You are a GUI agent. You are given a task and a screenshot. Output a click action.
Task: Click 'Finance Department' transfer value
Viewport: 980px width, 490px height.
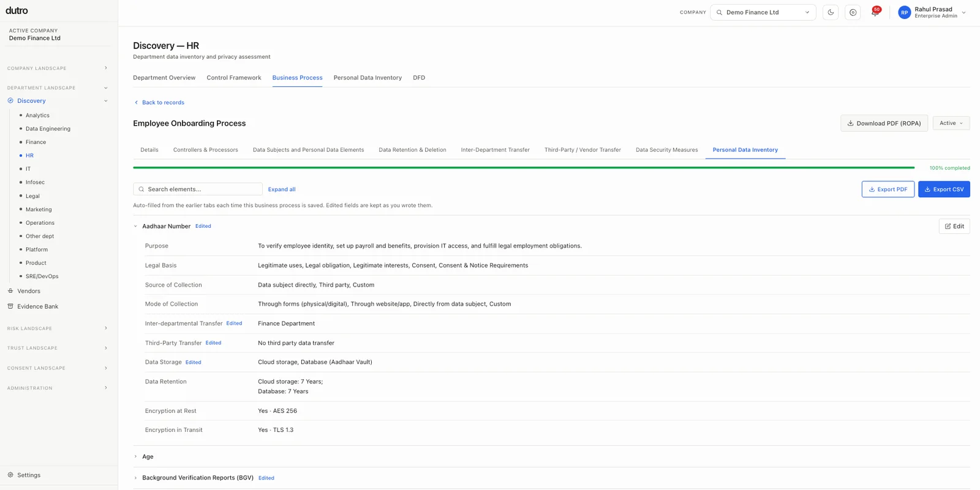[x=286, y=323]
